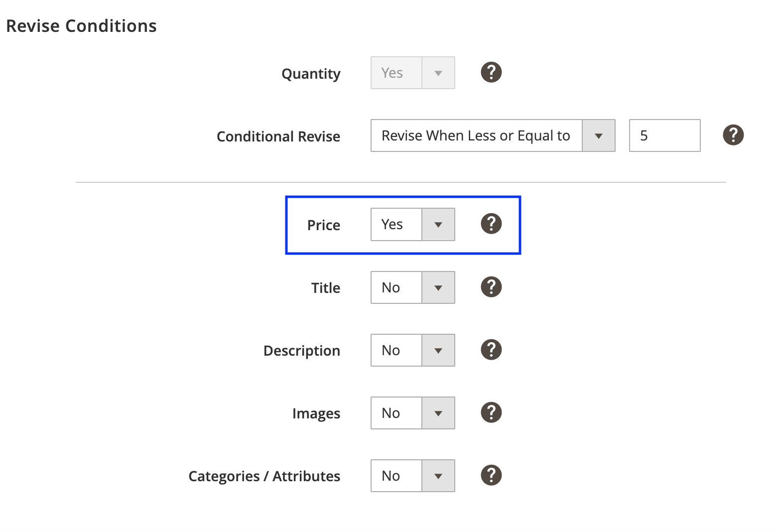
Task: Click the Conditional Revise label
Action: (x=278, y=136)
